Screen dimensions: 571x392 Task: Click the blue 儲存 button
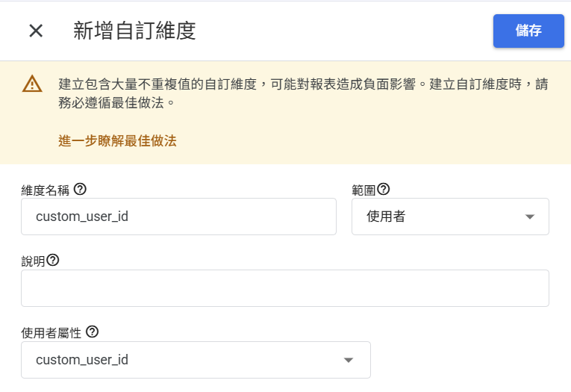tap(528, 31)
